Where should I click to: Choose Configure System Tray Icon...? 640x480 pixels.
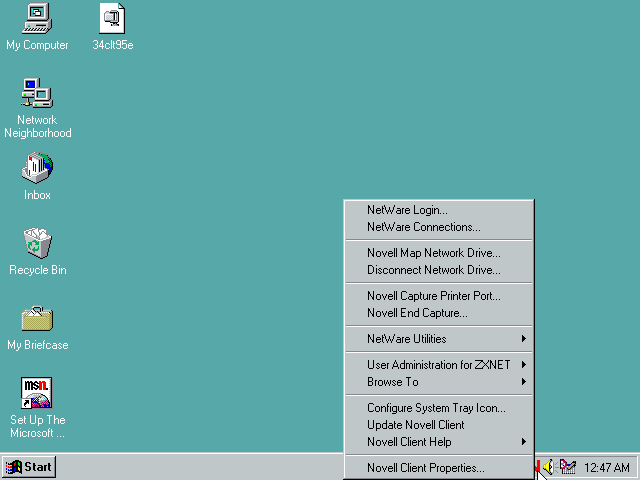[439, 408]
